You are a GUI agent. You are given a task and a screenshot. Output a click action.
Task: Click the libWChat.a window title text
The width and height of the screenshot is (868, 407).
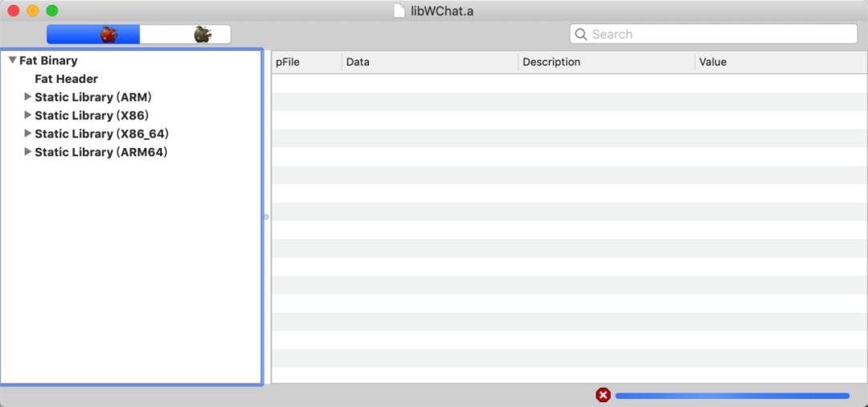coord(442,11)
